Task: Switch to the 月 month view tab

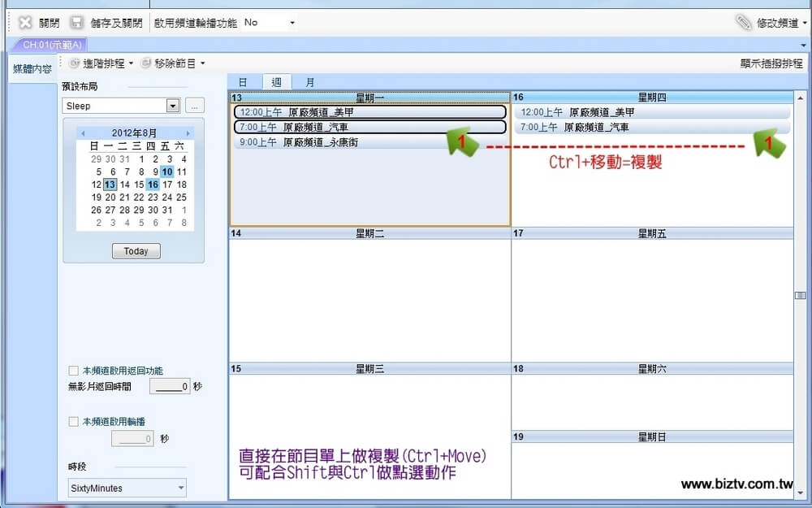Action: [309, 82]
